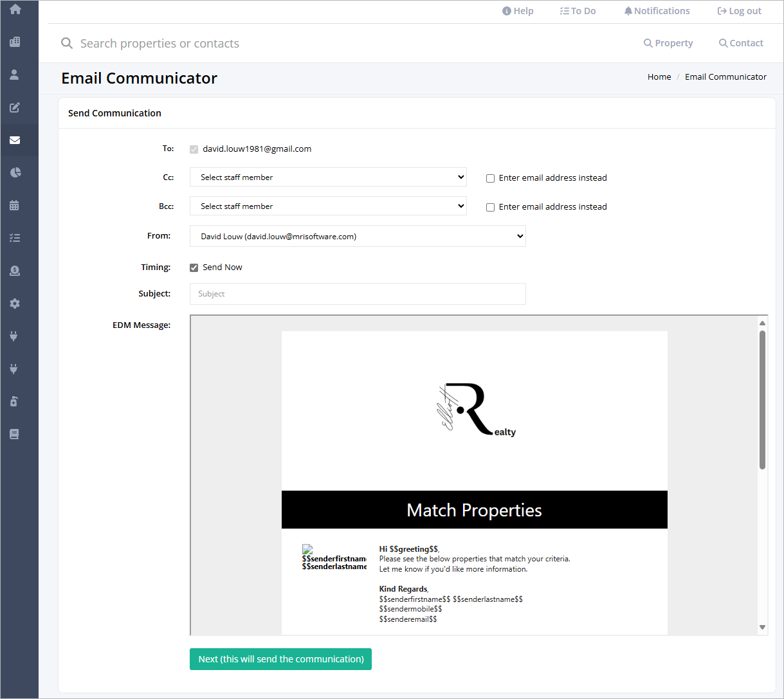Open the Contacts person icon in sidebar
The width and height of the screenshot is (784, 699).
coord(15,75)
